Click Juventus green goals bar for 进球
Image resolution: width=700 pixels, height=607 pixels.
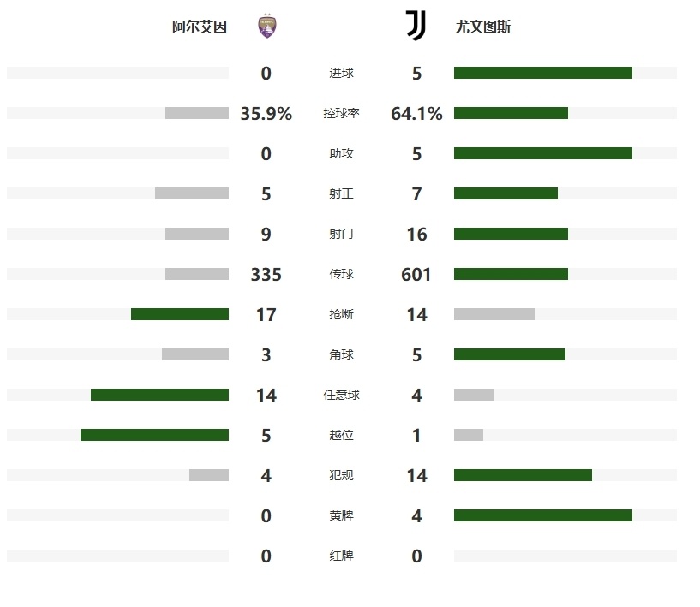click(x=543, y=73)
